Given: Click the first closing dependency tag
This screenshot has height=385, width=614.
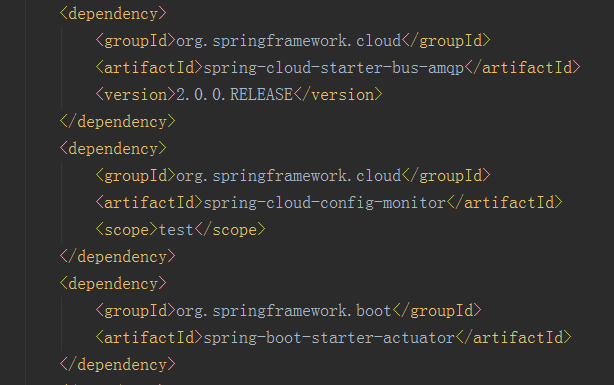Looking at the screenshot, I should tap(117, 122).
